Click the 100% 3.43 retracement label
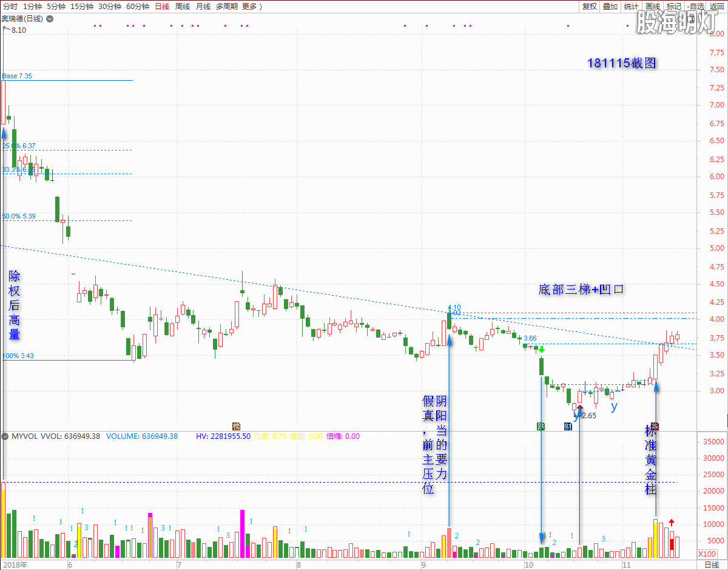This screenshot has height=570, width=728. [18, 356]
